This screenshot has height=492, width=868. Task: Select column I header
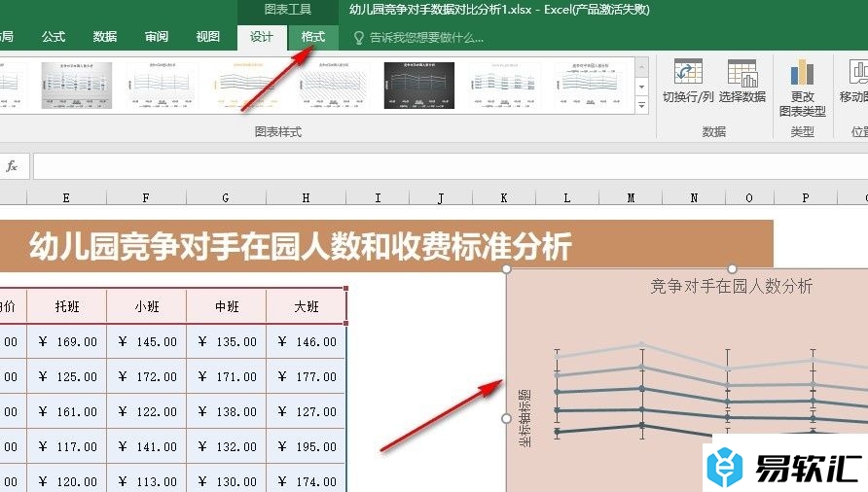378,197
